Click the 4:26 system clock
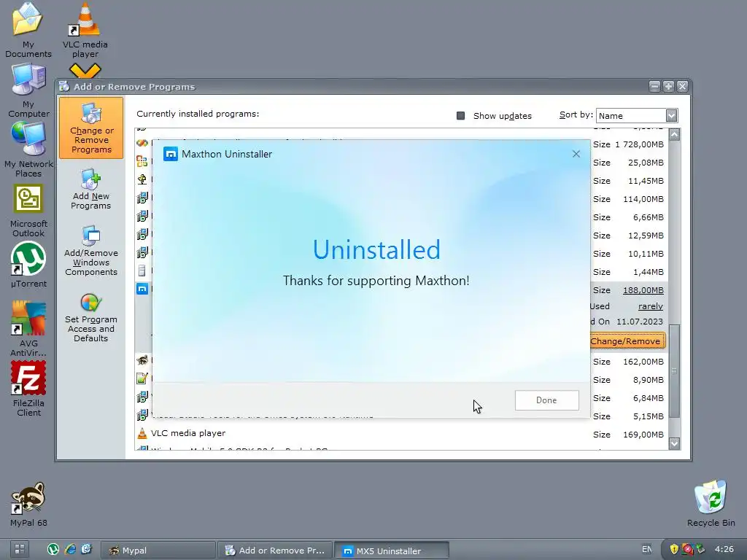Image resolution: width=747 pixels, height=560 pixels. pyautogui.click(x=724, y=549)
